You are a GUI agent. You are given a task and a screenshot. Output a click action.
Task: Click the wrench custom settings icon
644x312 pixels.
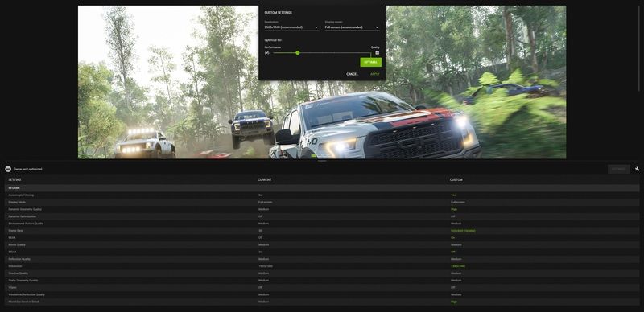[x=637, y=169]
